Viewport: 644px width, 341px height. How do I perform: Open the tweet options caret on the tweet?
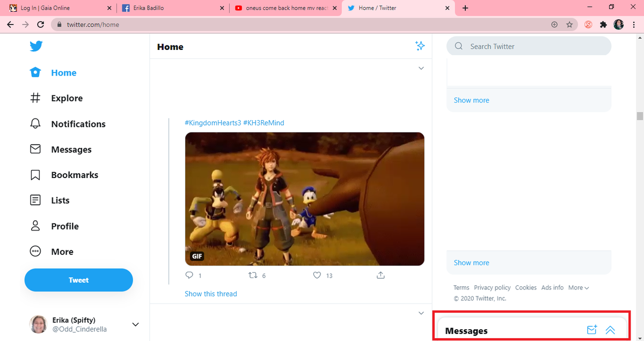tap(421, 68)
